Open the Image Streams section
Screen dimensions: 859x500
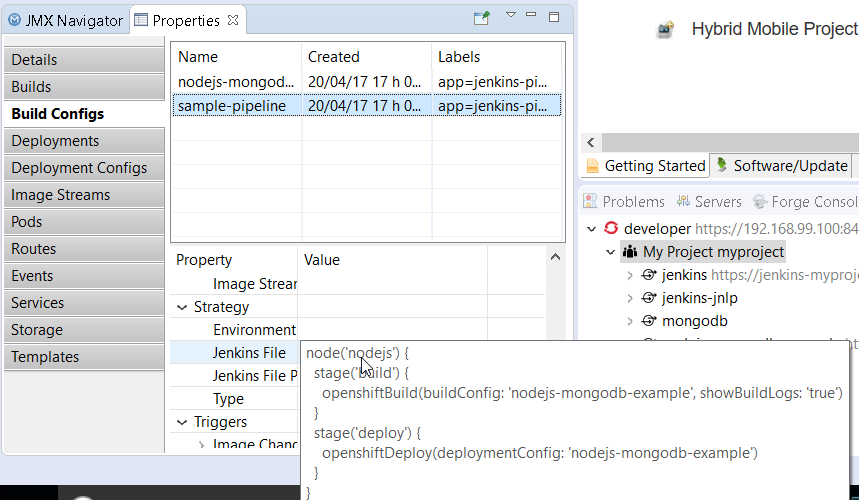click(x=61, y=195)
